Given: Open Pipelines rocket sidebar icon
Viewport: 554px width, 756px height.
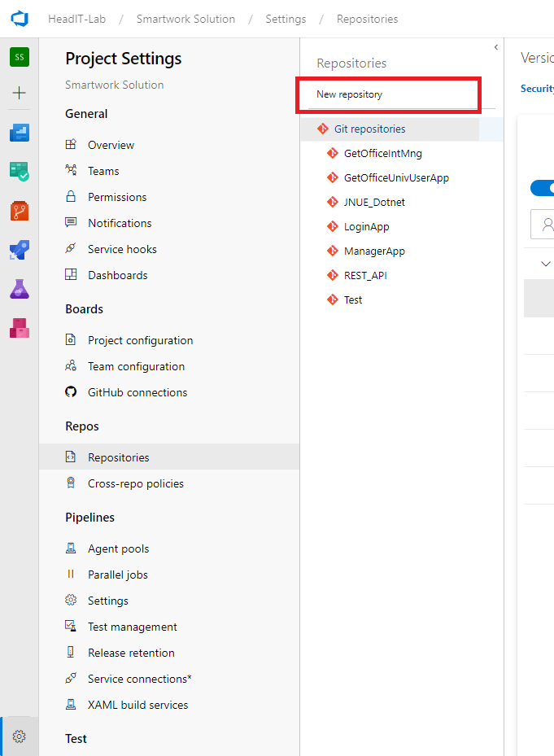Looking at the screenshot, I should pos(20,250).
